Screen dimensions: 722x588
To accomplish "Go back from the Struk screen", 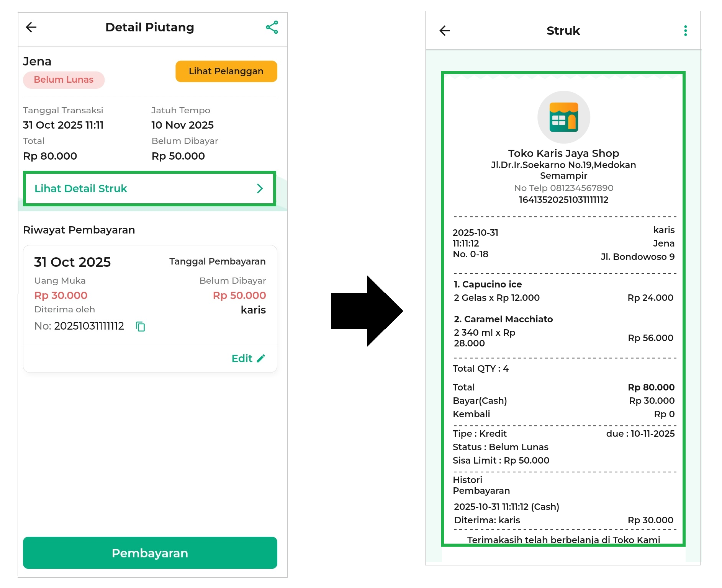I will pyautogui.click(x=445, y=31).
